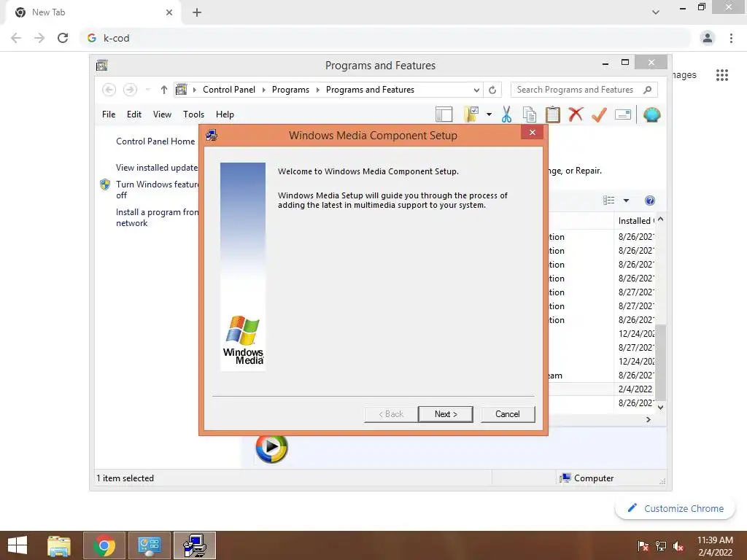
Task: Open the Help menu in Programs and Features
Action: coord(225,114)
